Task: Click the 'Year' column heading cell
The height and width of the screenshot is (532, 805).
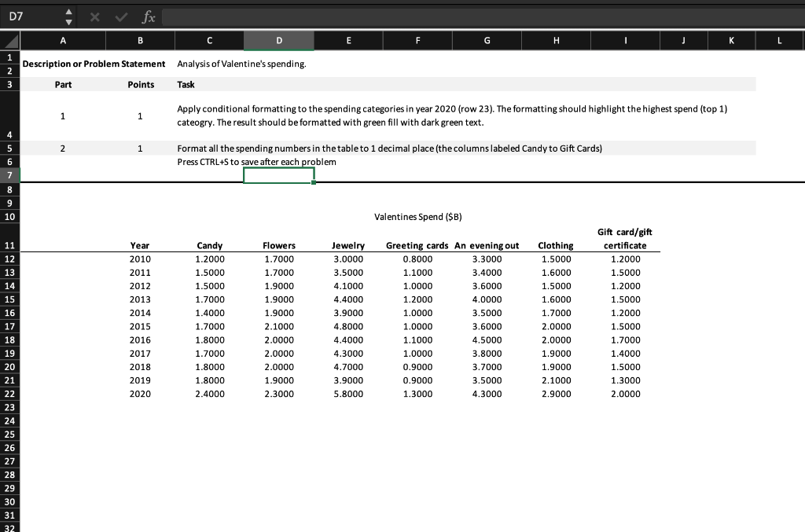Action: [140, 245]
